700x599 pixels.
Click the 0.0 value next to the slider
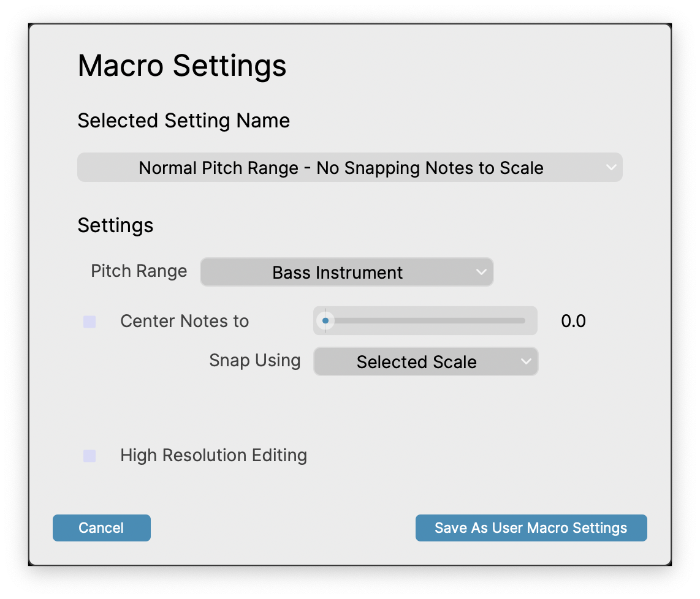(573, 321)
